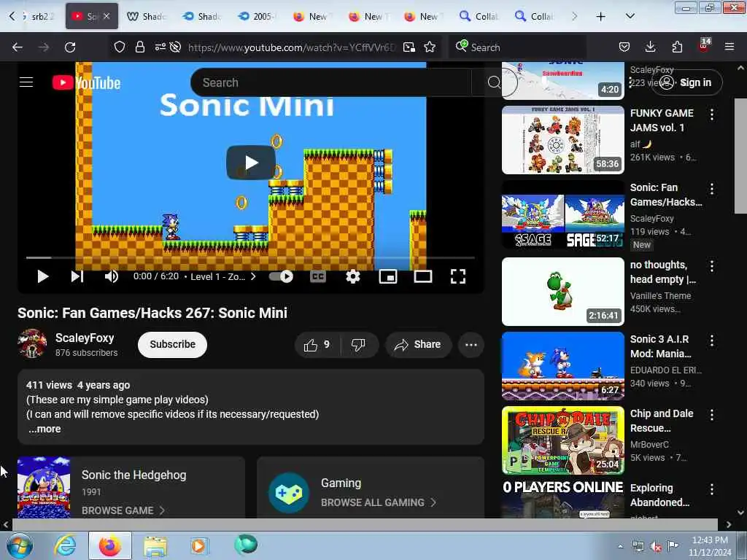Open new browser tab plus

(x=601, y=17)
